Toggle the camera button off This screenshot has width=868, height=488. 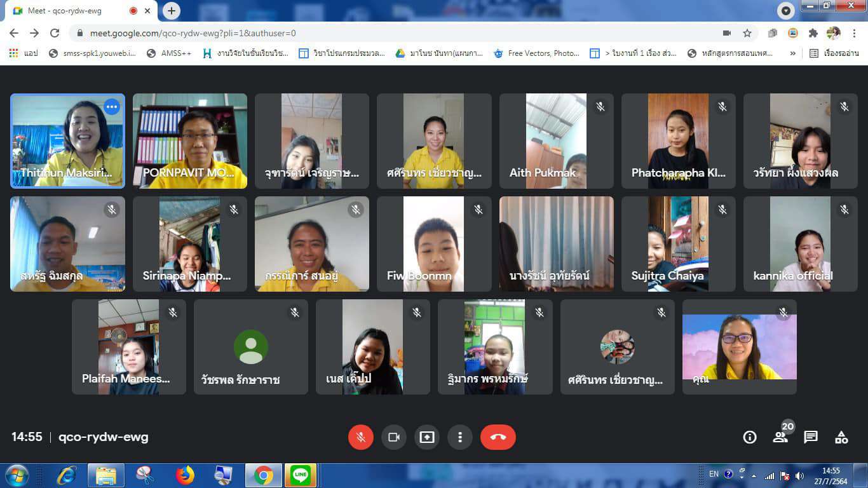pos(393,437)
